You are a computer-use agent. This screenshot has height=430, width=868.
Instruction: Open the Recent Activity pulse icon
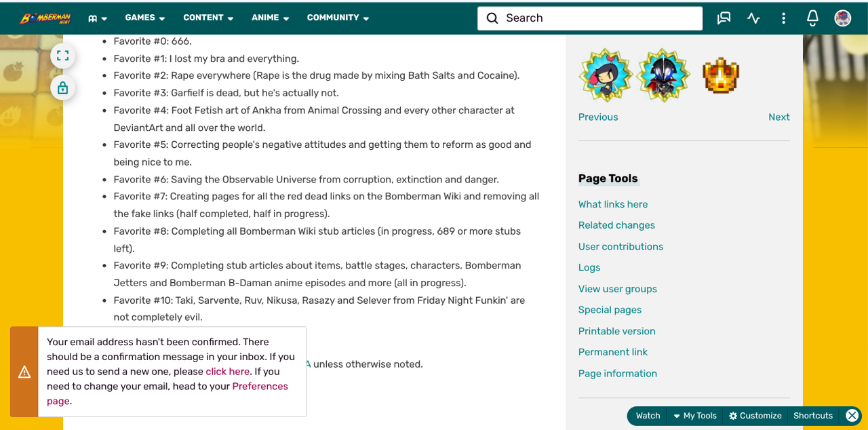coord(753,18)
